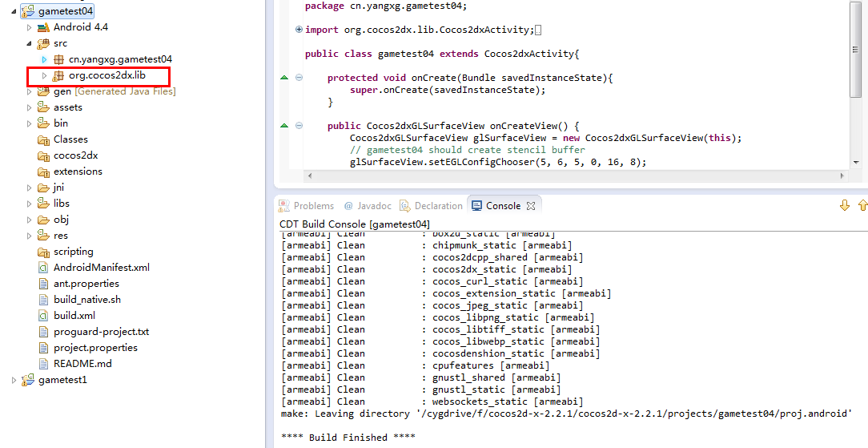This screenshot has width=868, height=448.
Task: Expand the folded import statements
Action: pos(299,30)
